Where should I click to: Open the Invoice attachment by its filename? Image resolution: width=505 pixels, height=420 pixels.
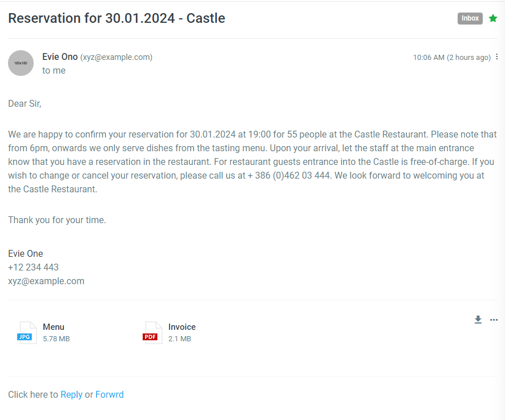[182, 327]
